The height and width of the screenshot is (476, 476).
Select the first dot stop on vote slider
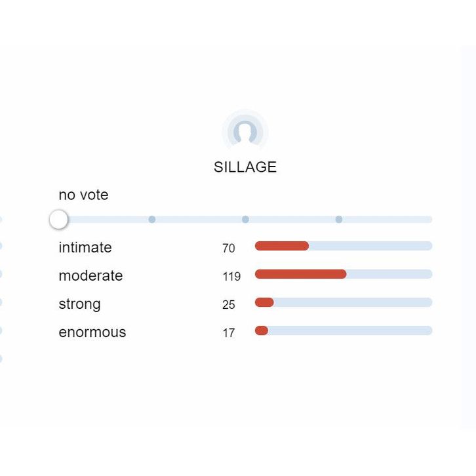click(x=152, y=220)
